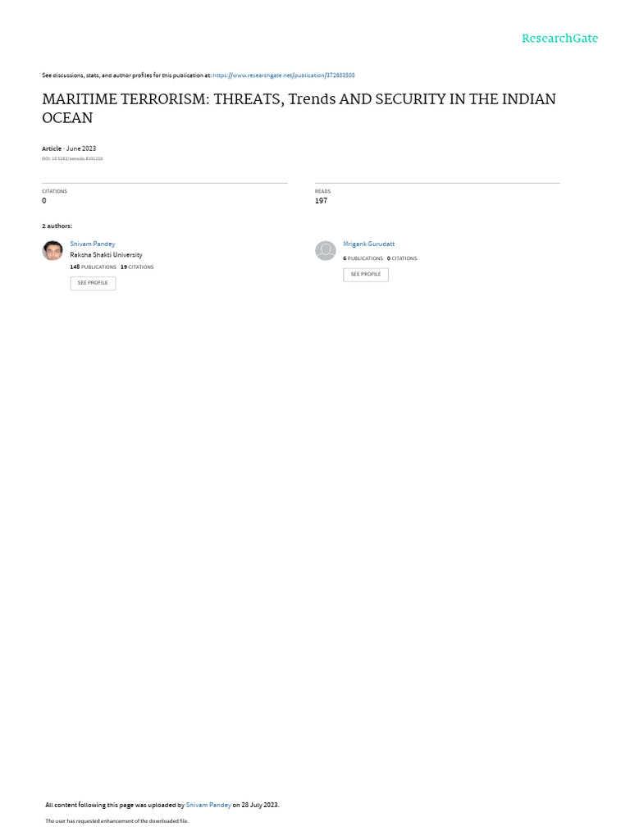Image resolution: width=630 pixels, height=840 pixels.
Task: Click Raksha Shakti University affiliation text
Action: (x=106, y=255)
